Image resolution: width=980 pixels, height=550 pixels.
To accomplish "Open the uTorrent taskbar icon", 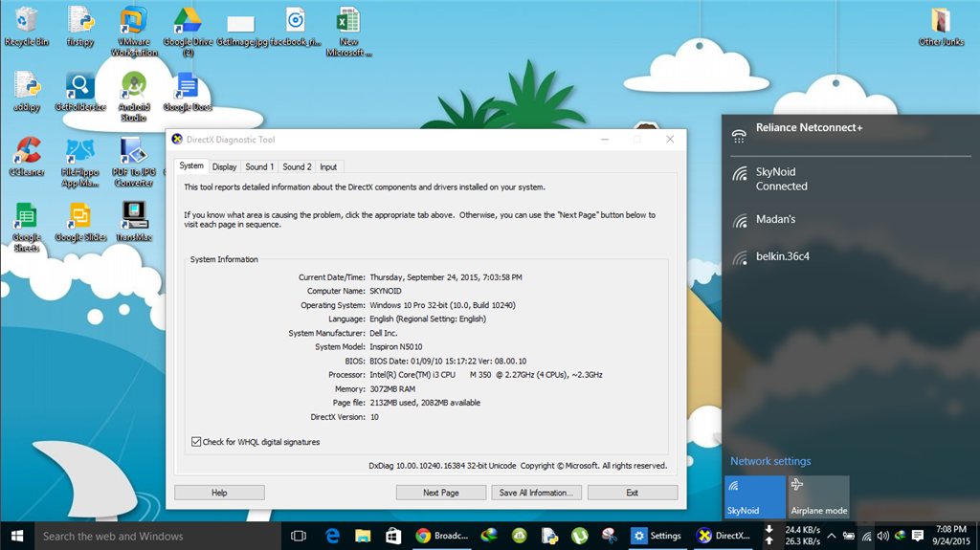I will pyautogui.click(x=579, y=536).
